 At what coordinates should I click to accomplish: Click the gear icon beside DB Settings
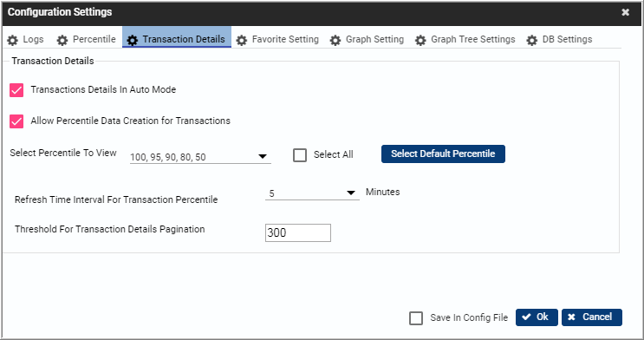532,40
